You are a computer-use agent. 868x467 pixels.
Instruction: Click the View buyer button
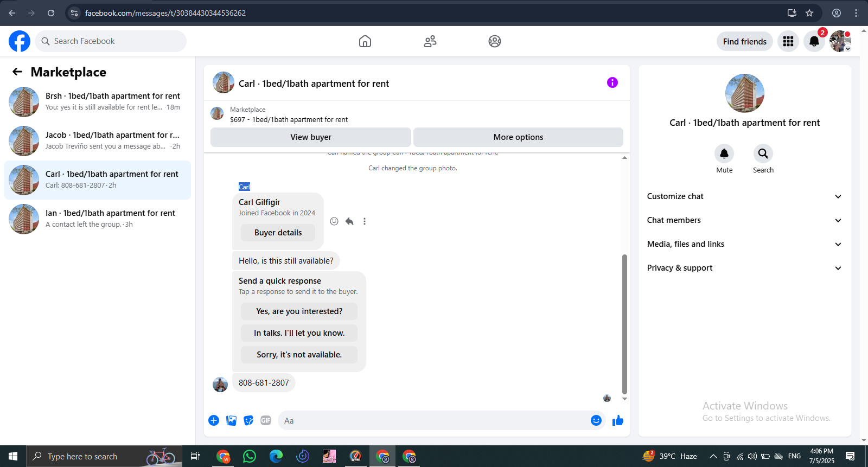point(311,137)
